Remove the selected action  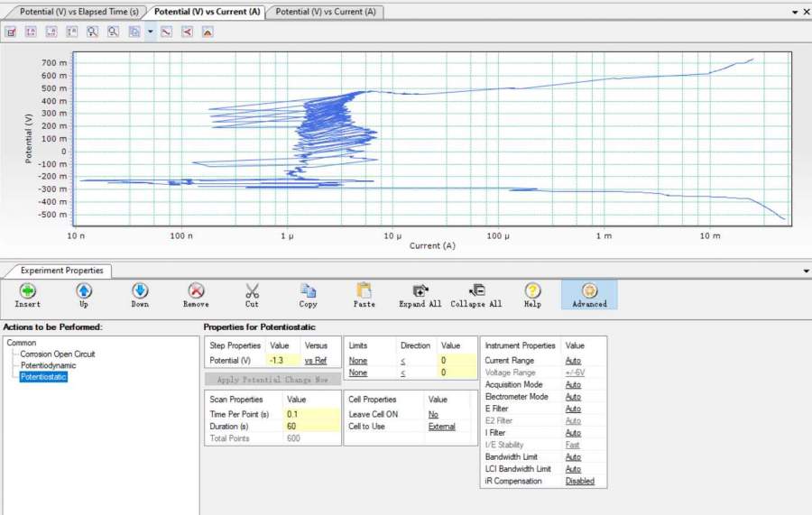pos(196,291)
